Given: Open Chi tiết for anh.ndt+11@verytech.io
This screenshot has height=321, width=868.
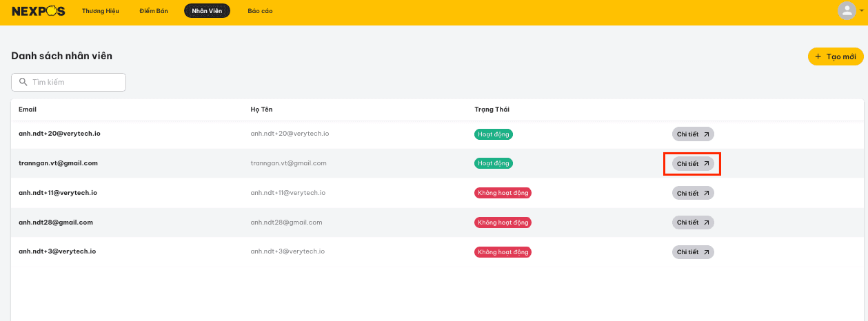Looking at the screenshot, I should coord(693,194).
